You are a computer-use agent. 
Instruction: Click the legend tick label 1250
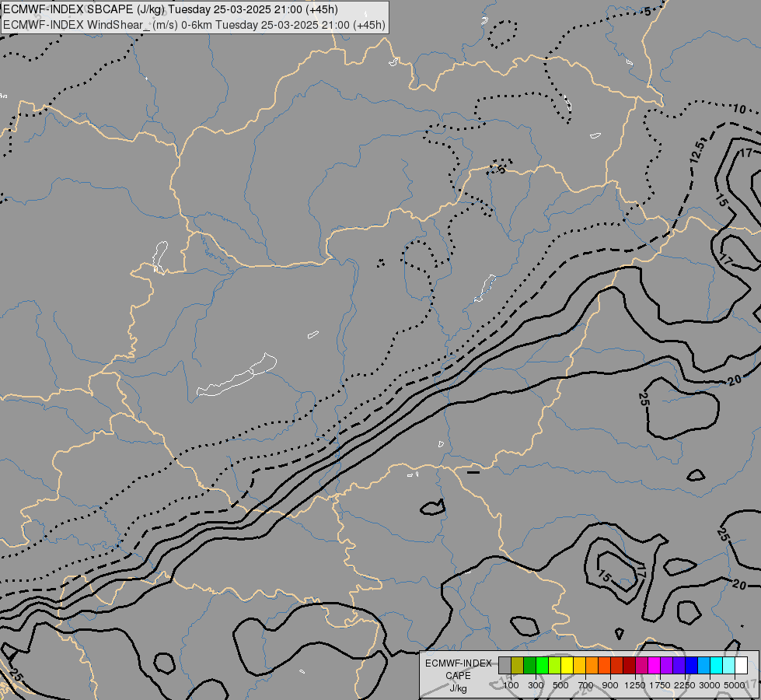635,685
